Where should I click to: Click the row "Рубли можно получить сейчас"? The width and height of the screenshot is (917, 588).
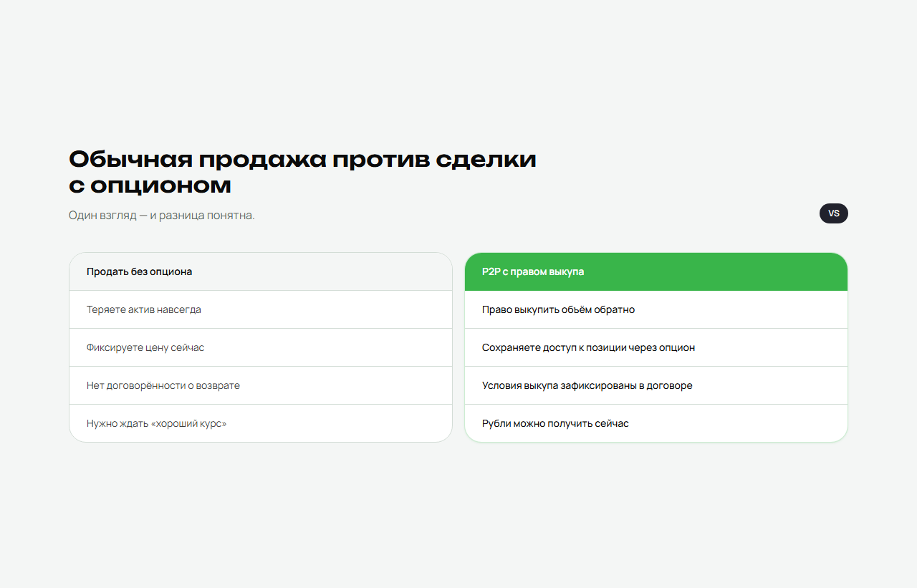click(x=656, y=423)
